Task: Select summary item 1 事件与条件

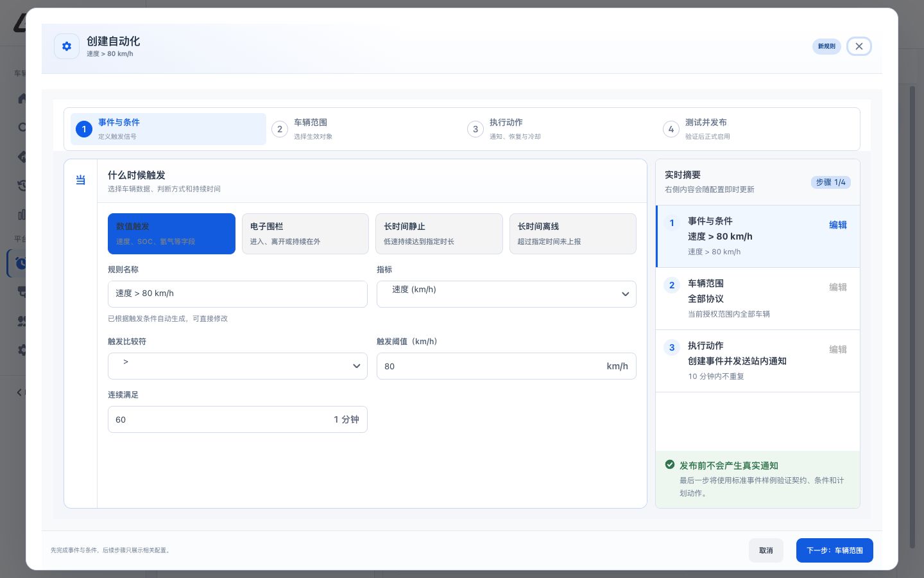Action: pos(758,236)
